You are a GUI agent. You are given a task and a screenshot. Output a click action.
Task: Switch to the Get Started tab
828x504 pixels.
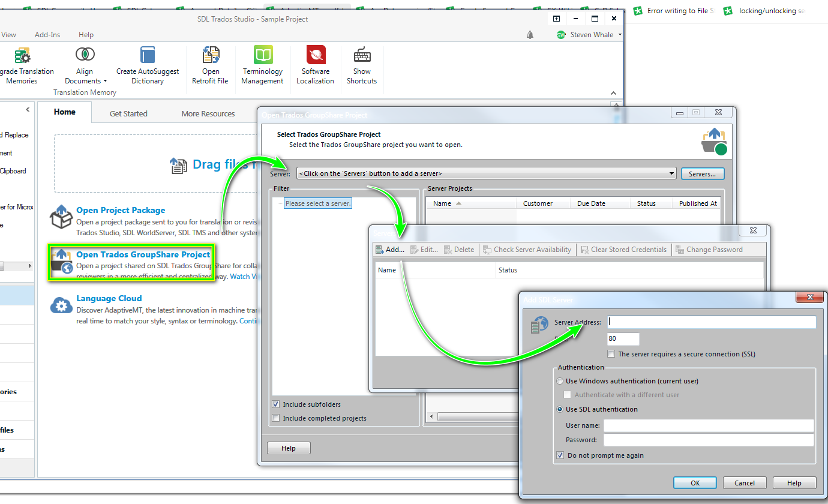tap(128, 113)
